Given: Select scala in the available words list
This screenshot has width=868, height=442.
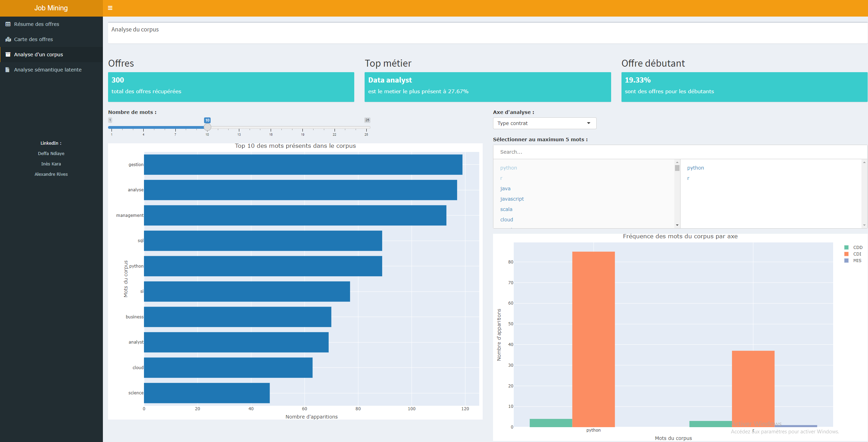Looking at the screenshot, I should point(506,209).
